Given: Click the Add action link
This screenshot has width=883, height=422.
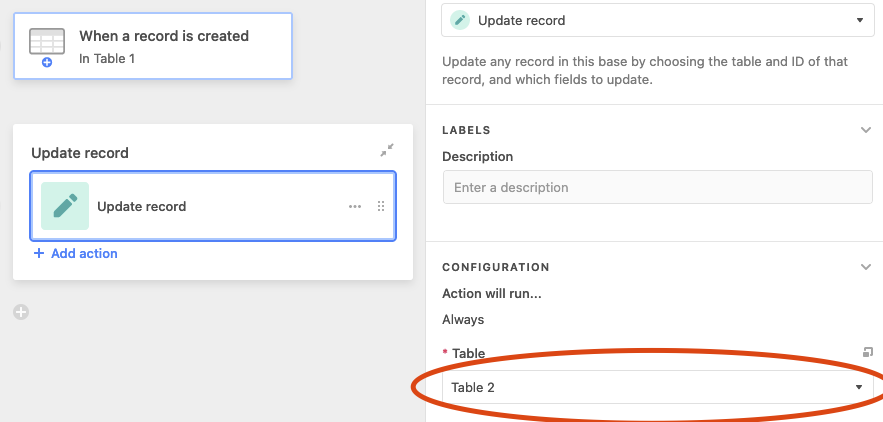Looking at the screenshot, I should [75, 254].
